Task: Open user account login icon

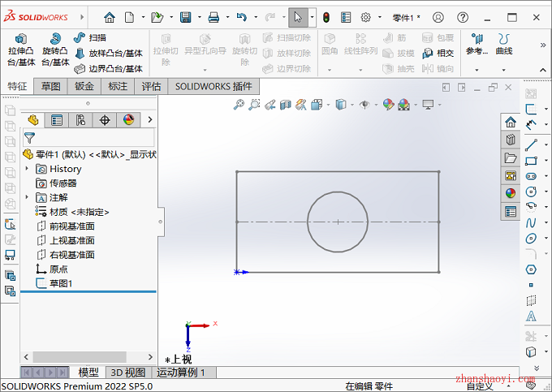Action: pyautogui.click(x=438, y=17)
